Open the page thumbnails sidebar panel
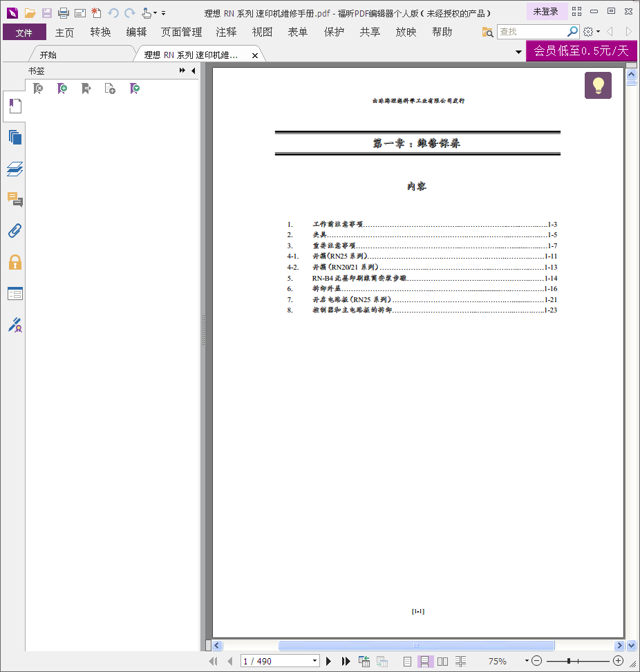Viewport: 640px width, 672px height. pyautogui.click(x=15, y=137)
